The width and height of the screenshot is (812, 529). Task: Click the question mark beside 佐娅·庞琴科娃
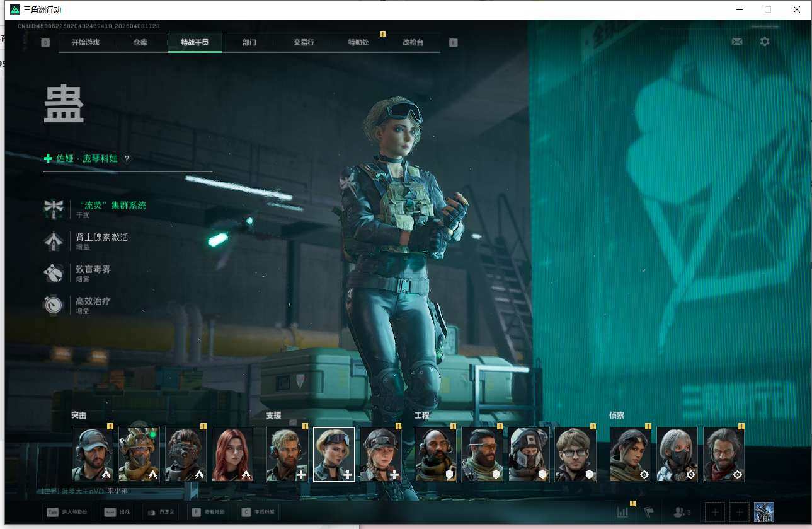tap(127, 159)
